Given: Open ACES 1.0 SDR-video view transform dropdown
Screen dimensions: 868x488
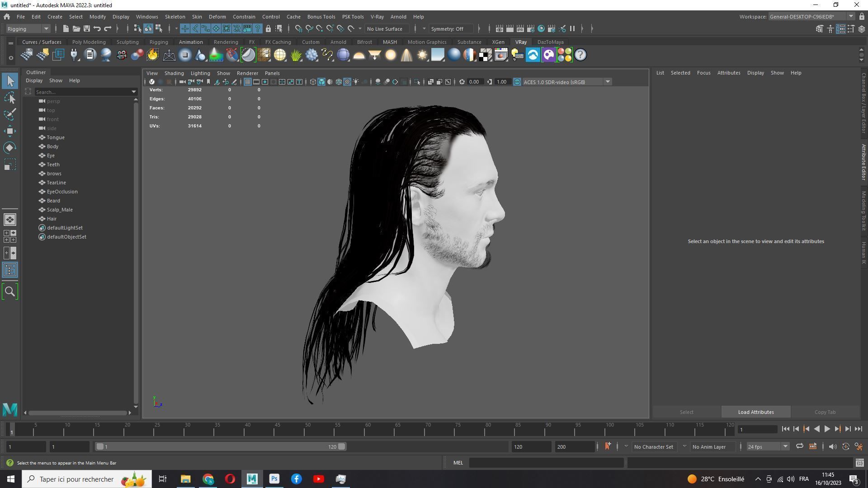Looking at the screenshot, I should [567, 82].
